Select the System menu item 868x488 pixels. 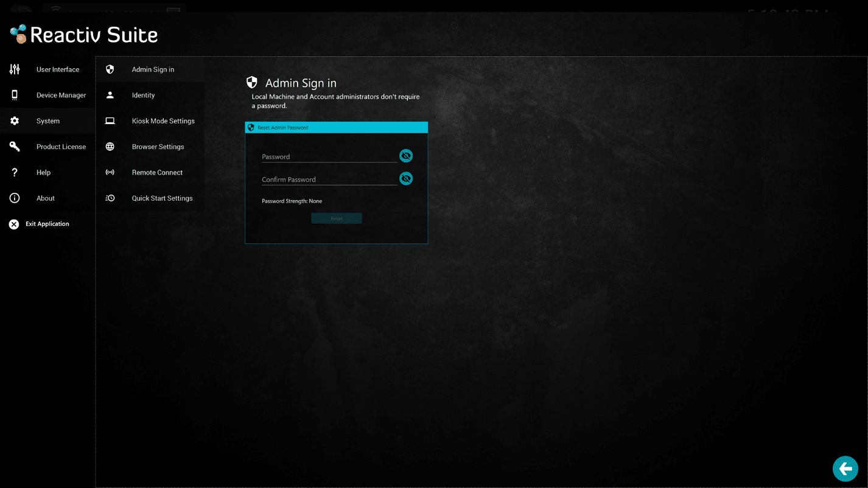47,121
